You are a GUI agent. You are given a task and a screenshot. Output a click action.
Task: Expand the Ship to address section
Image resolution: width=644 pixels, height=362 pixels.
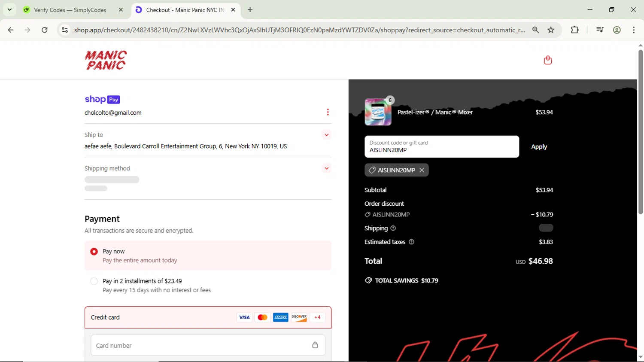[327, 135]
